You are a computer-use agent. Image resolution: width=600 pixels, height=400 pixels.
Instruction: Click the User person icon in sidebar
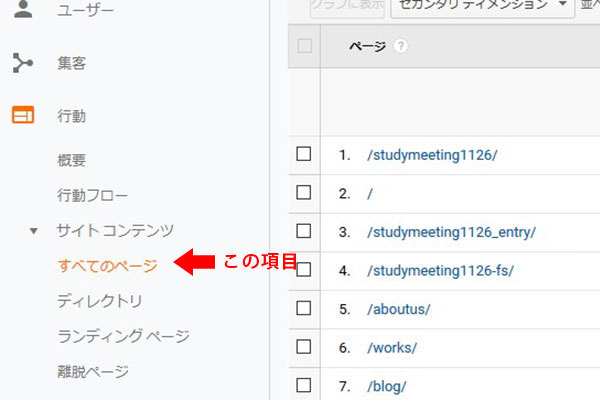point(22,10)
